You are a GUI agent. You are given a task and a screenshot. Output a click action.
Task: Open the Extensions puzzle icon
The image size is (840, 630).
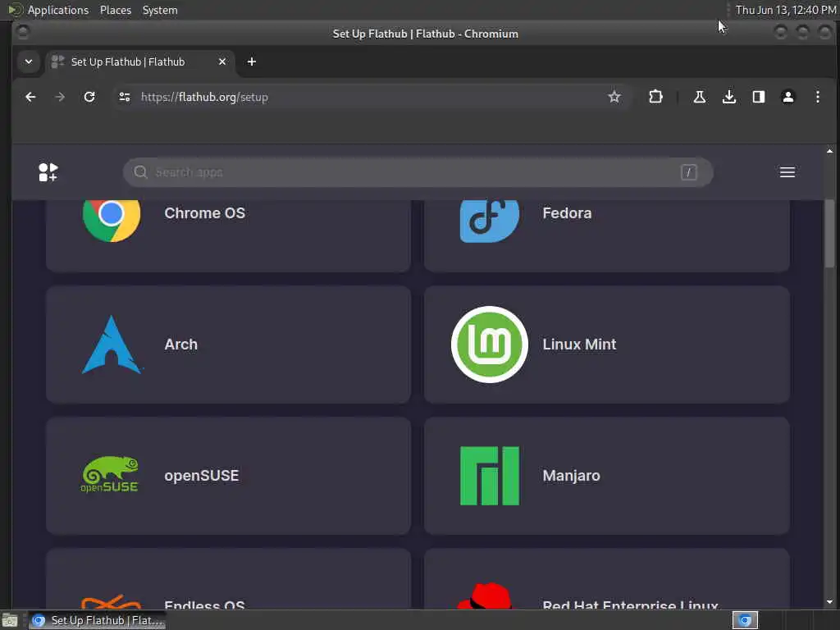pyautogui.click(x=655, y=97)
